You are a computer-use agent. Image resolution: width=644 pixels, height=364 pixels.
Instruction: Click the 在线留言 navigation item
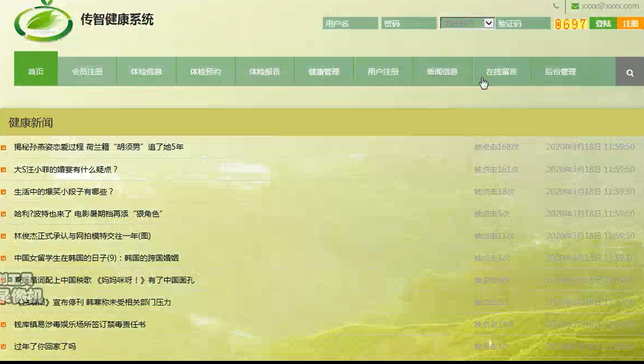(502, 71)
